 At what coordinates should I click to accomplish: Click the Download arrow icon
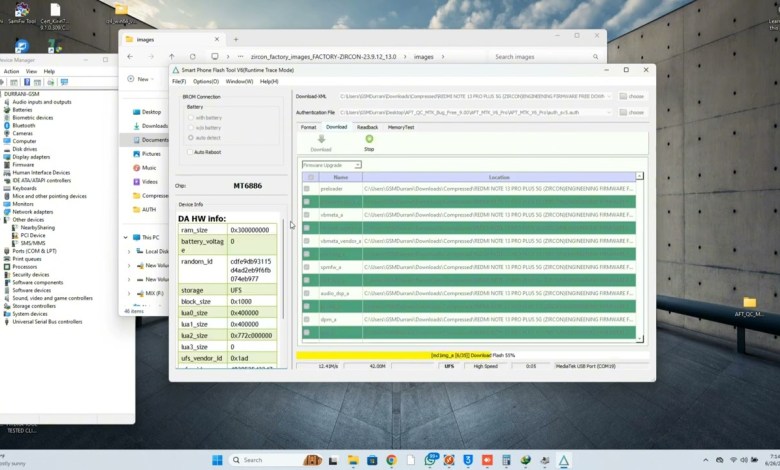coord(321,140)
